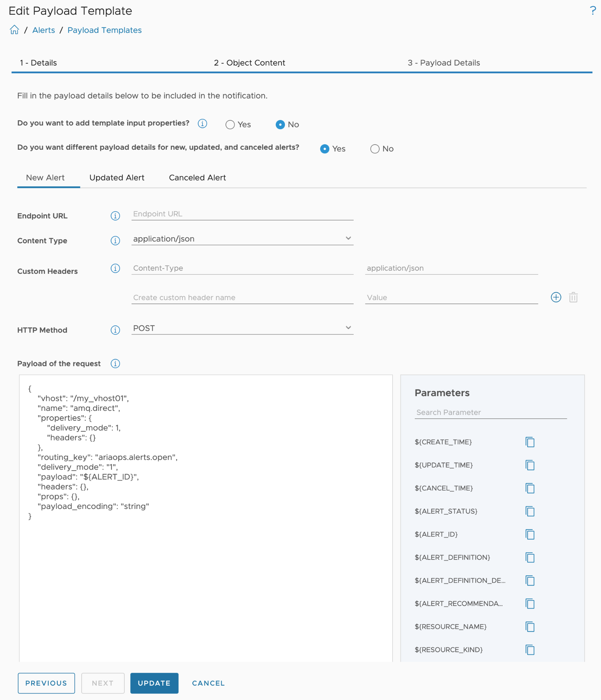Switch to the New Alert tab
This screenshot has width=601, height=700.
(45, 177)
